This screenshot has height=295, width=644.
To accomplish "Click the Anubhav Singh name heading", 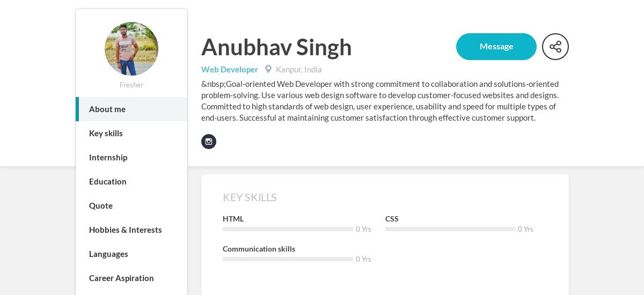I will coord(276,47).
